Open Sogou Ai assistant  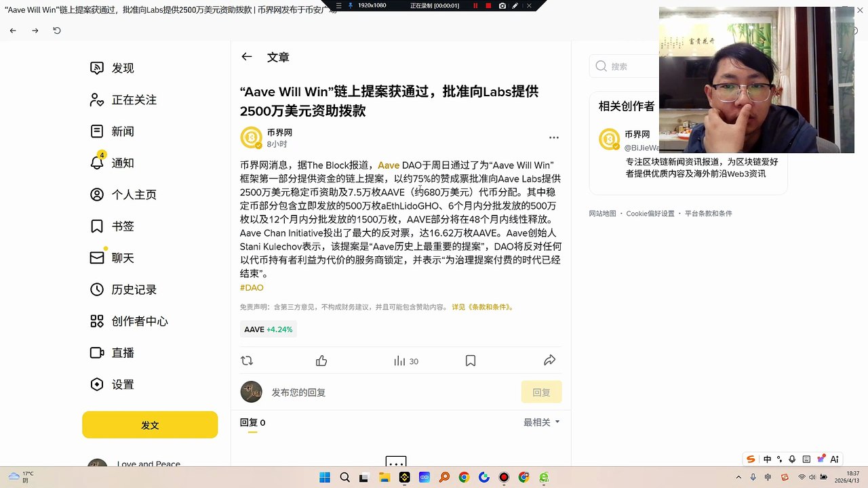tap(835, 459)
